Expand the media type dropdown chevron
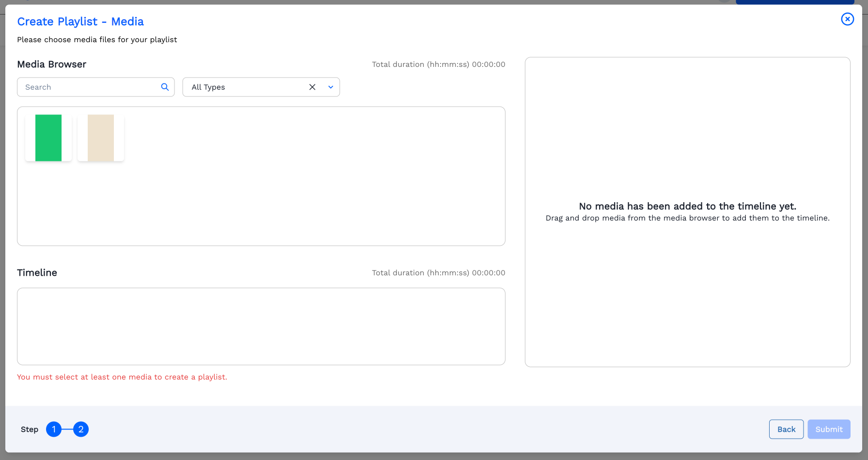This screenshot has width=868, height=460. (x=331, y=87)
